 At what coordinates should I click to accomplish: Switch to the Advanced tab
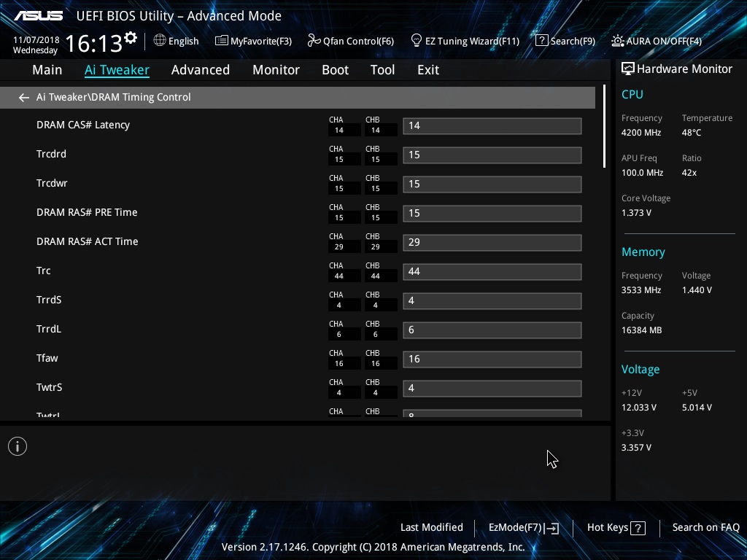200,70
